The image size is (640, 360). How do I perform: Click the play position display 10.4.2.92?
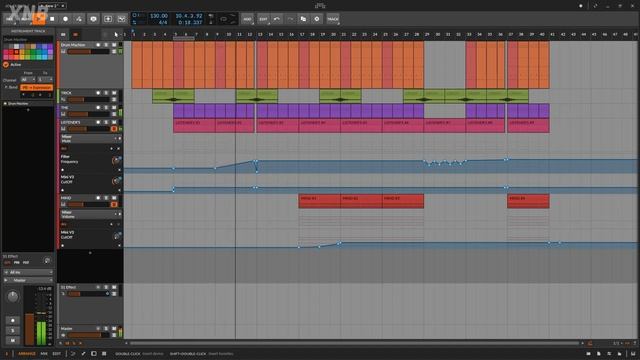click(189, 16)
